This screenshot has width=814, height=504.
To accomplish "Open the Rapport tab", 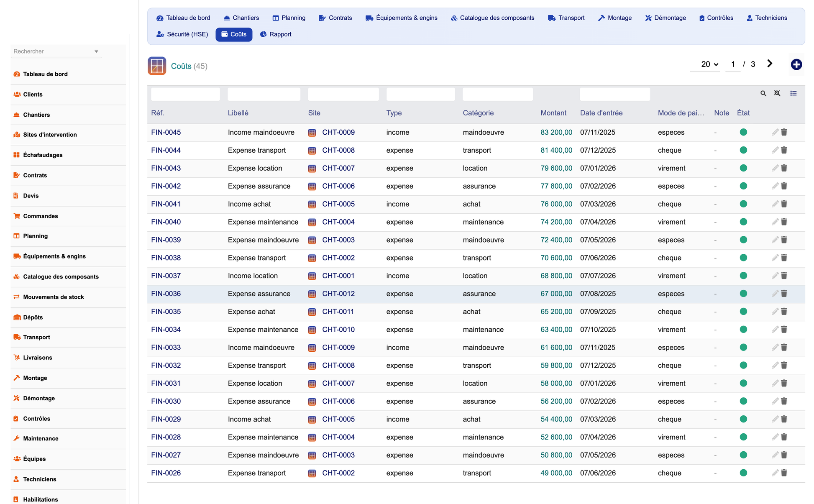I will point(276,34).
